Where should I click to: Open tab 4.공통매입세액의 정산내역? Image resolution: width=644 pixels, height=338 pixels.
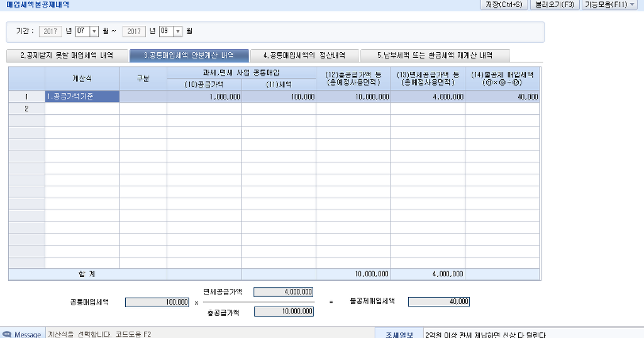pos(304,55)
